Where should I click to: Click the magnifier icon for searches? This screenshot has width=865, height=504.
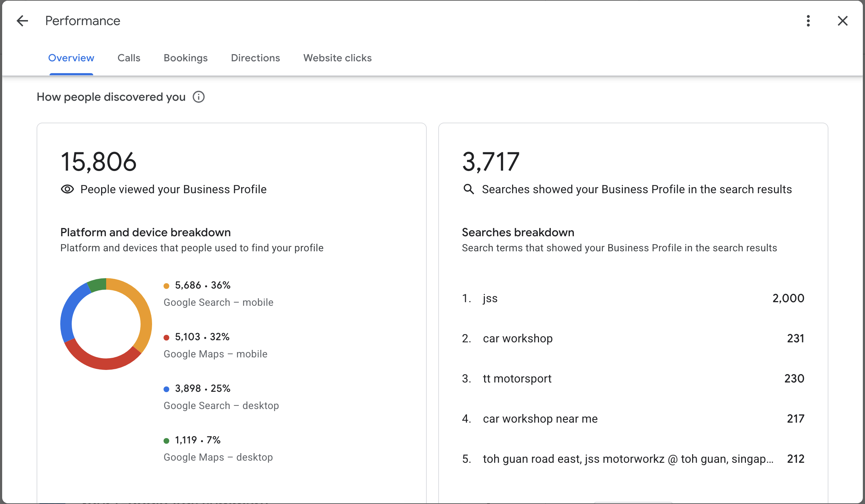(x=468, y=189)
